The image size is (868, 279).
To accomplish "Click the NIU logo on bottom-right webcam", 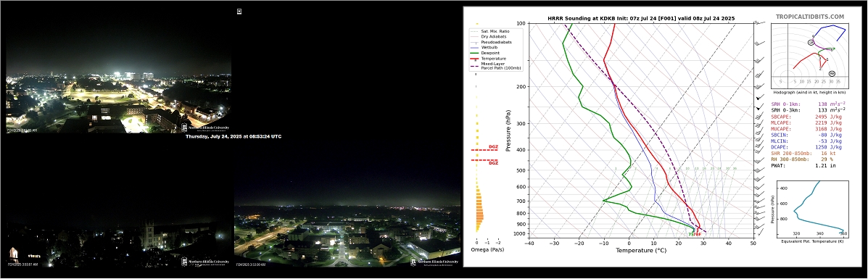I will point(435,262).
